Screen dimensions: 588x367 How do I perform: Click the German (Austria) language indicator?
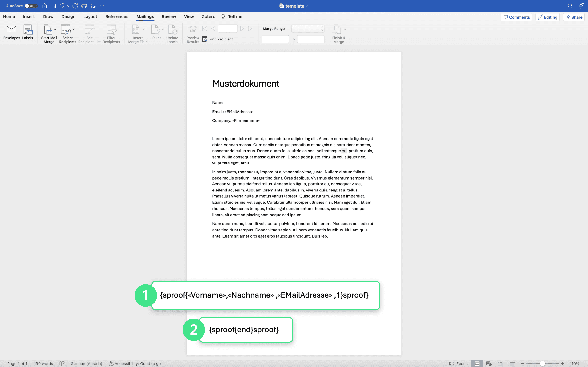click(x=86, y=364)
